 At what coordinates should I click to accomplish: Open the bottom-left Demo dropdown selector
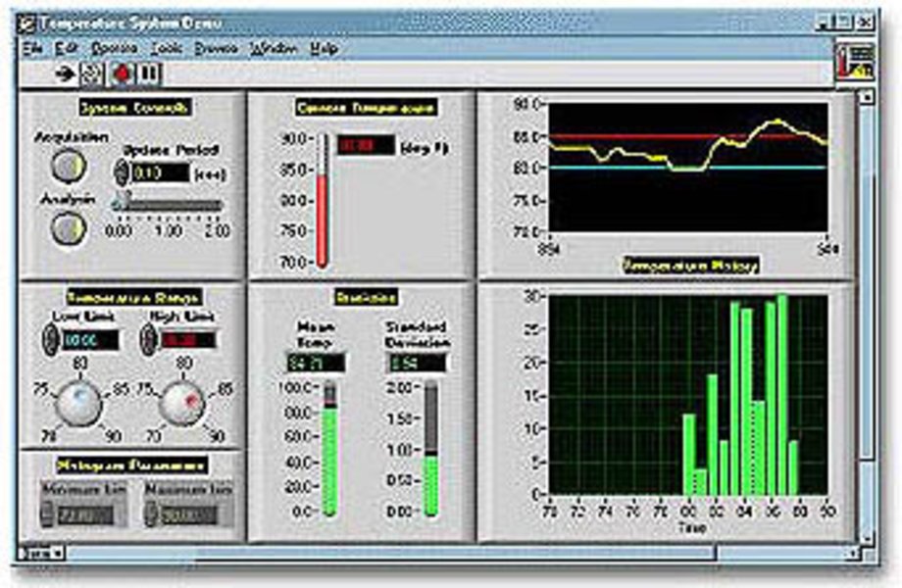[x=41, y=554]
